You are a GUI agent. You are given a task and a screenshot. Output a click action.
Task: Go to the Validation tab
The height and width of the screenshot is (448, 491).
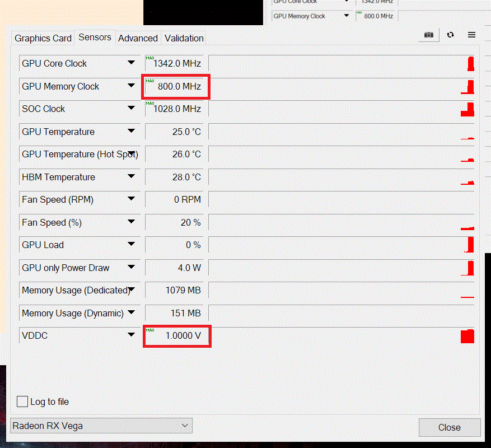tap(184, 38)
